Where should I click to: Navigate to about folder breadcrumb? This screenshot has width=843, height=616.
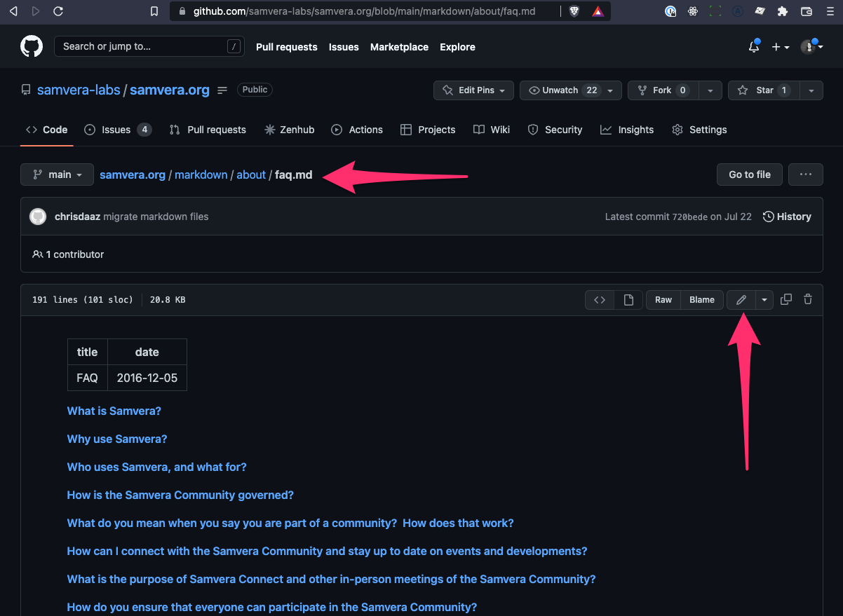pos(251,174)
